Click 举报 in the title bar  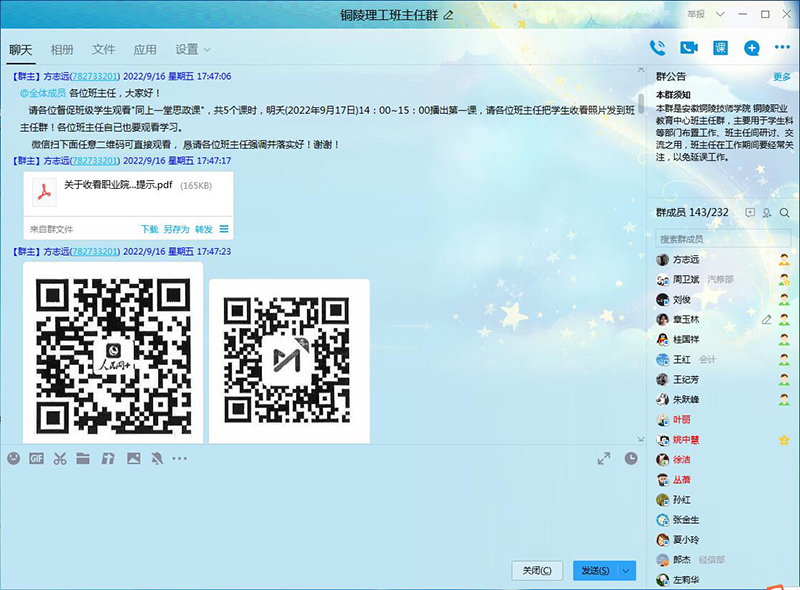695,14
